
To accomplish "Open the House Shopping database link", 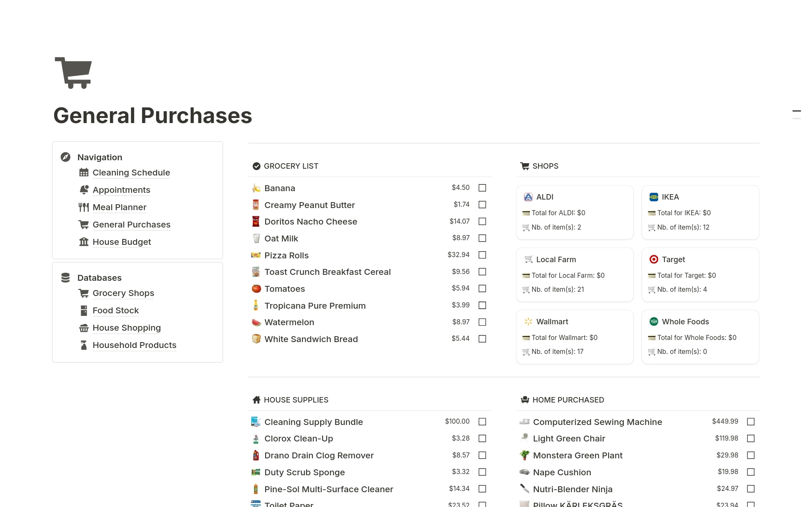I will [x=126, y=328].
